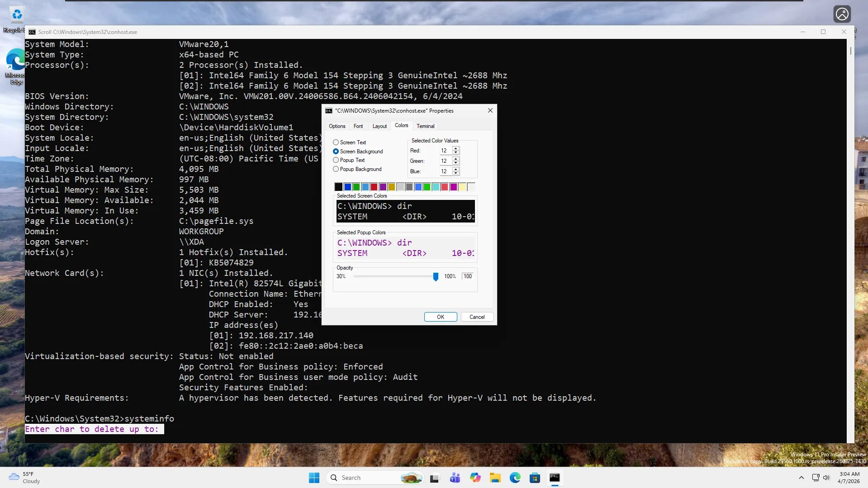Dismiss the dialog with Cancel
This screenshot has height=488, width=868.
coord(477,317)
